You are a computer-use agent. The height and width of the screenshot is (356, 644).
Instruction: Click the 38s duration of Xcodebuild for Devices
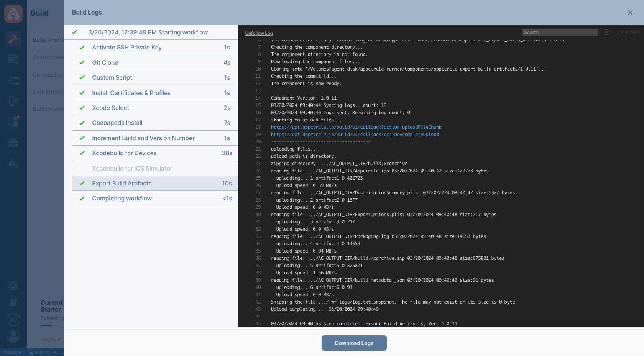click(227, 153)
